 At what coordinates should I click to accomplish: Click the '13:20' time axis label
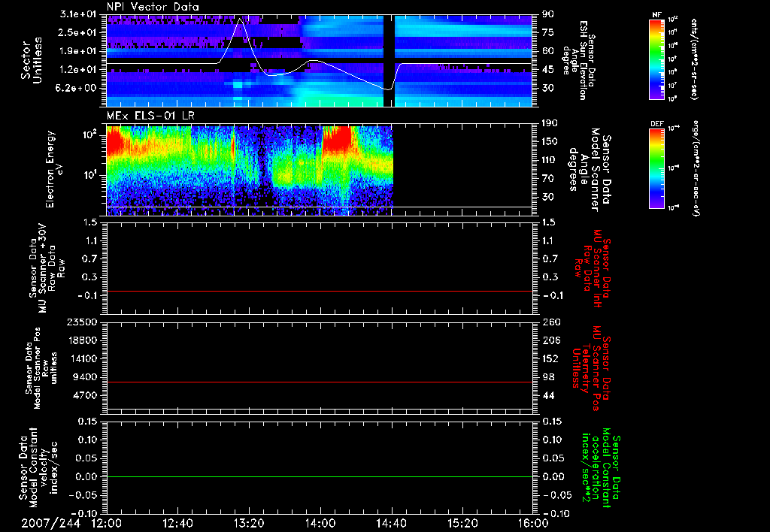(x=249, y=523)
